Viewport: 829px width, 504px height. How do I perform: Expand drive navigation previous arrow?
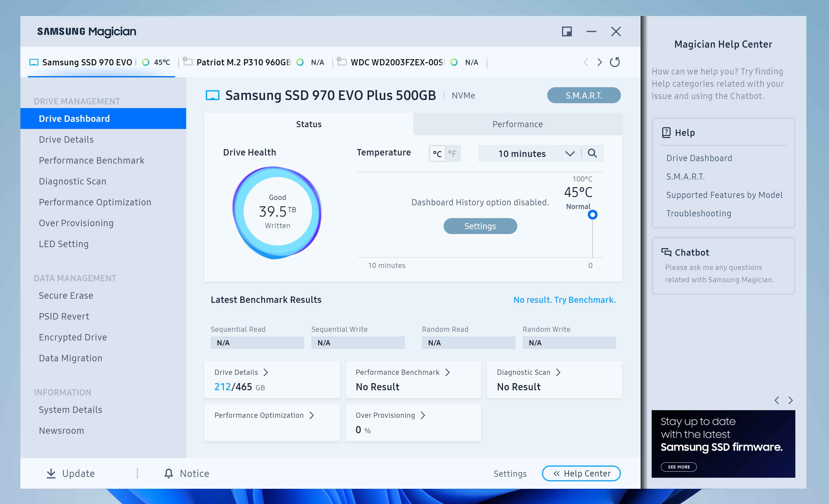(x=586, y=62)
